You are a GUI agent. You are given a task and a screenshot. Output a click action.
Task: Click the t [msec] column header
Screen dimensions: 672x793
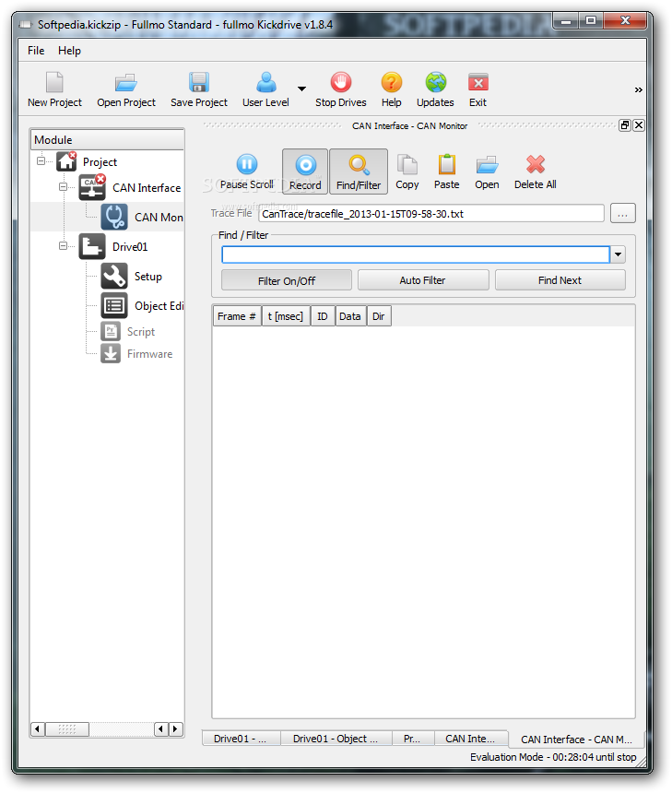tap(286, 316)
